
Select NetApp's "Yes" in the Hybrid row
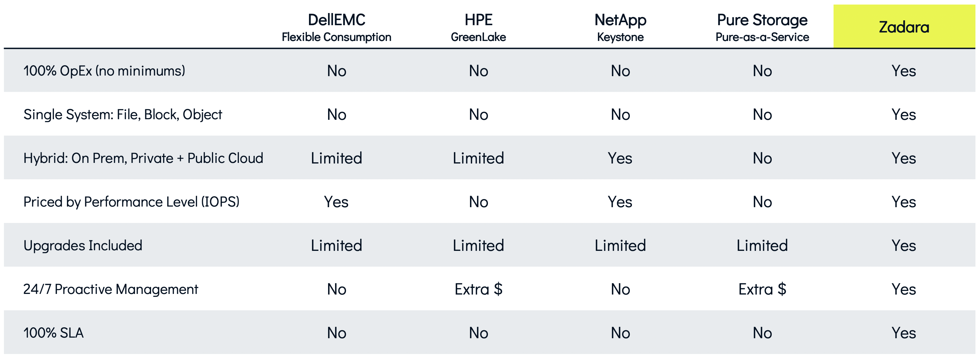620,158
